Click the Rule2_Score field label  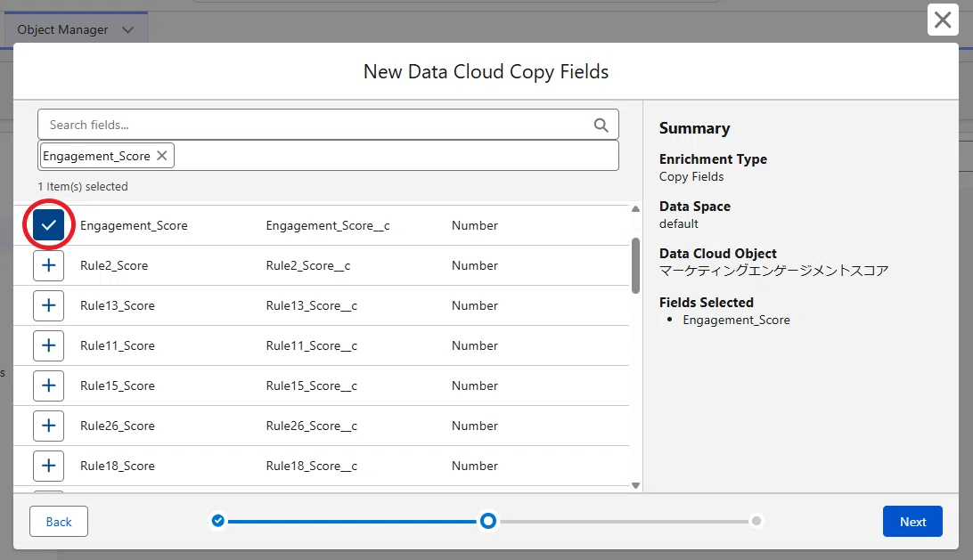pyautogui.click(x=114, y=265)
